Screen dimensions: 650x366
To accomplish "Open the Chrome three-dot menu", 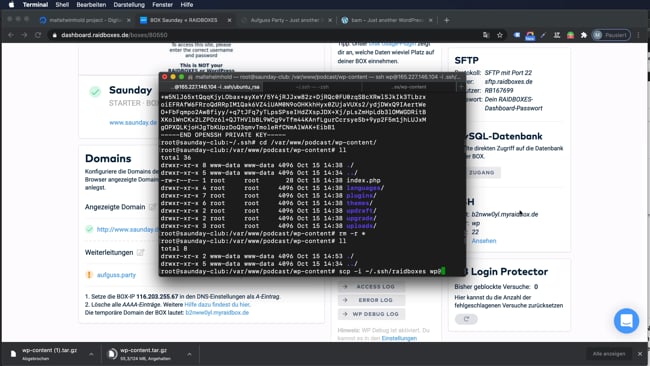I will pos(639,35).
